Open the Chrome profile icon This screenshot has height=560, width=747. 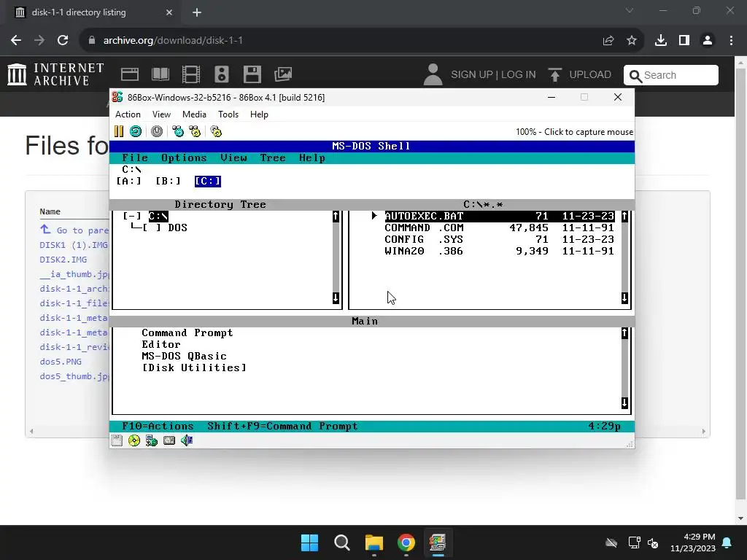(708, 41)
